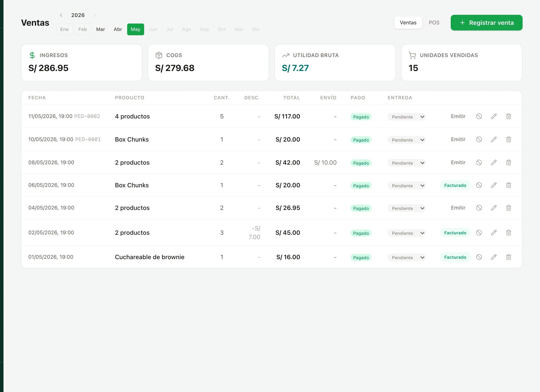Edit the PED-0001 Box Chunks sale
Screen dimensions: 540x392
point(494,139)
